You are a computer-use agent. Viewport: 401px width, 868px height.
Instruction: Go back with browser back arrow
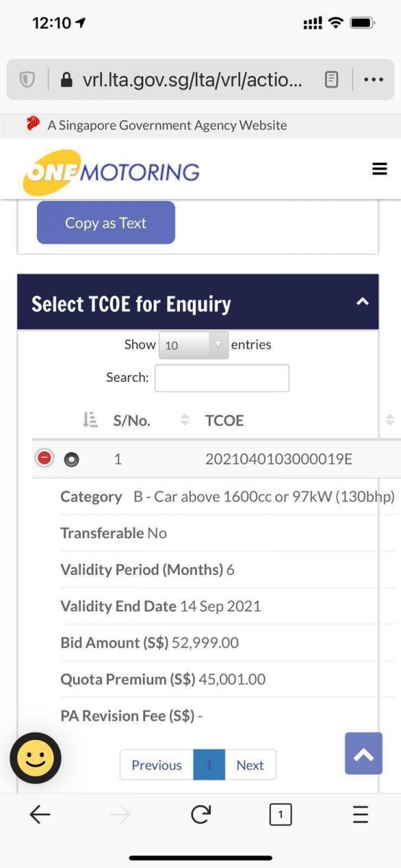click(x=40, y=814)
